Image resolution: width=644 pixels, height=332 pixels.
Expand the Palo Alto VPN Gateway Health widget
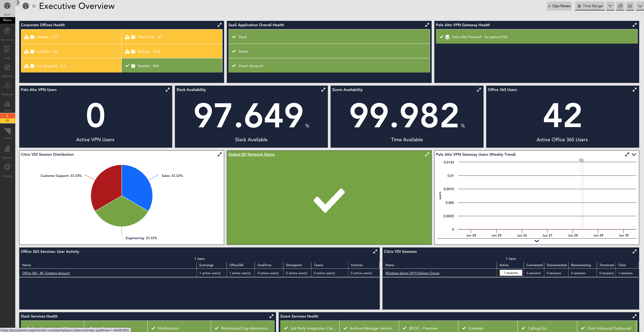point(635,25)
